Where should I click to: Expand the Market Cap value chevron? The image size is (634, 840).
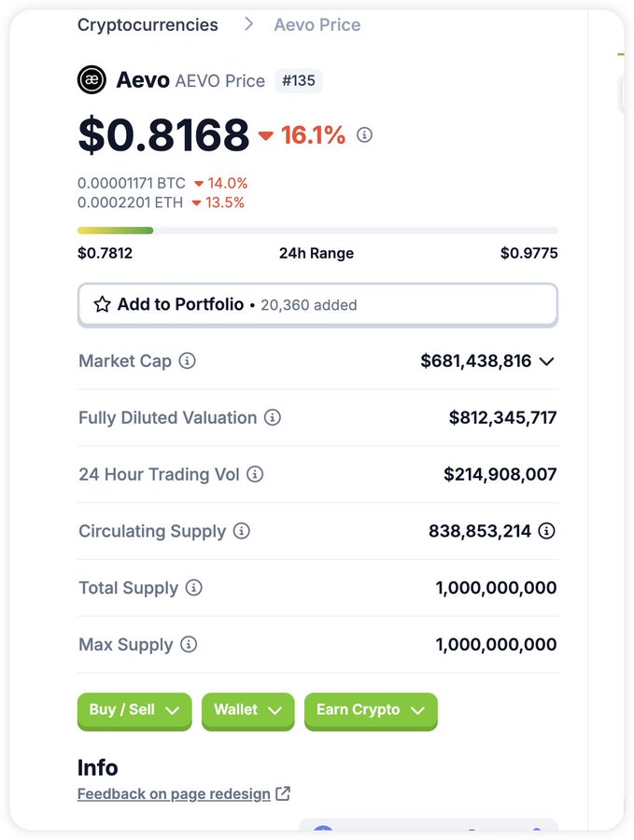tap(546, 361)
